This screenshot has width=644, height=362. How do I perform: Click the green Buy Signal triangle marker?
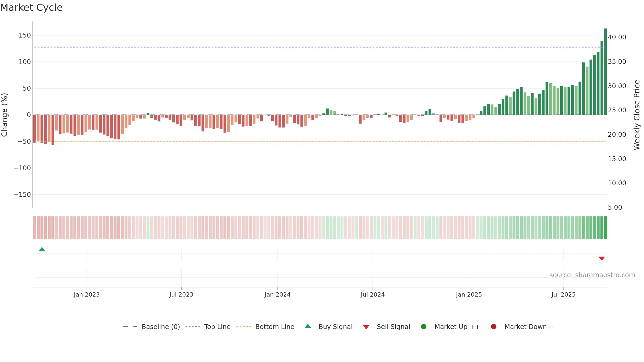click(42, 249)
